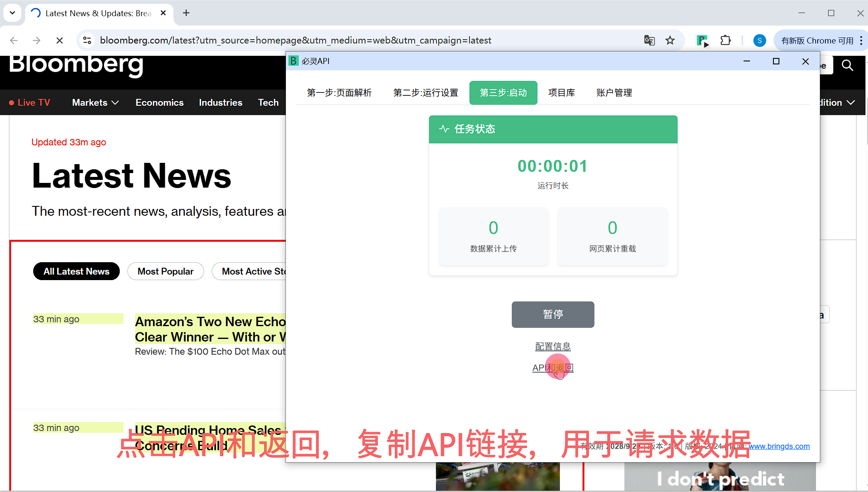The width and height of the screenshot is (868, 492).
Task: Click the Bloomberg search magnifier icon
Action: 847,65
